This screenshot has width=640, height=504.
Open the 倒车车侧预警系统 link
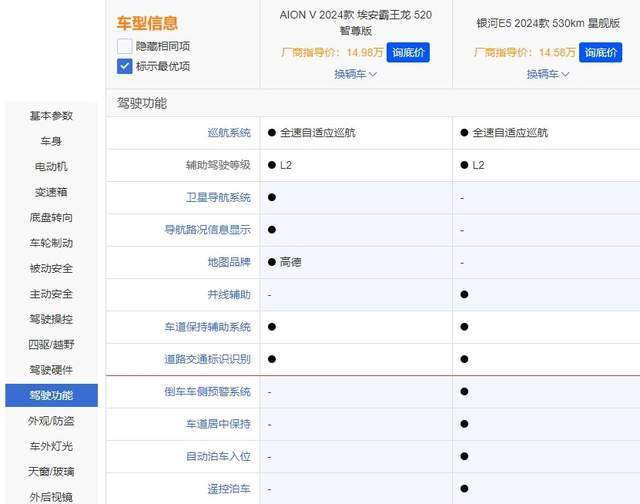207,392
